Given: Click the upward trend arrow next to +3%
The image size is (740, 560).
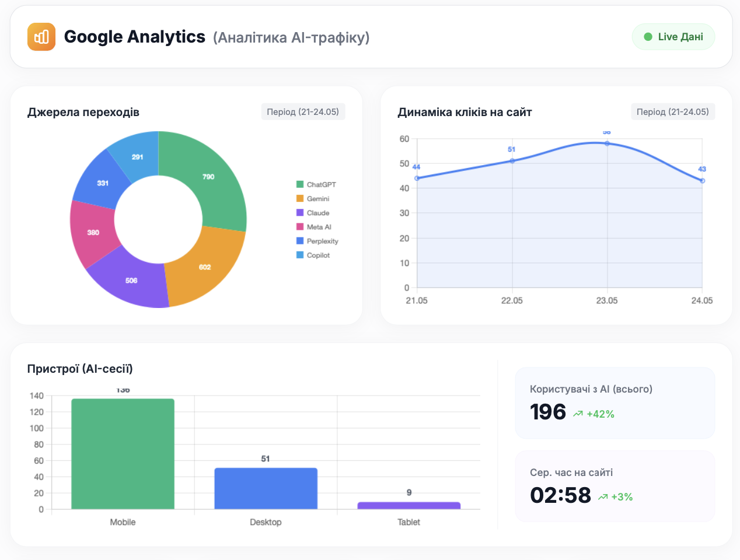Looking at the screenshot, I should pyautogui.click(x=603, y=497).
